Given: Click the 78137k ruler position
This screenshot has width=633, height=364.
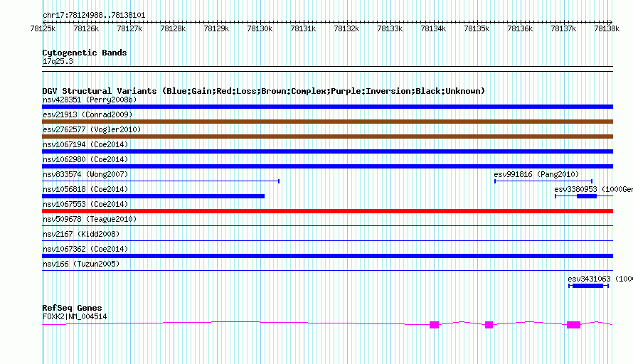Looking at the screenshot, I should [x=563, y=28].
